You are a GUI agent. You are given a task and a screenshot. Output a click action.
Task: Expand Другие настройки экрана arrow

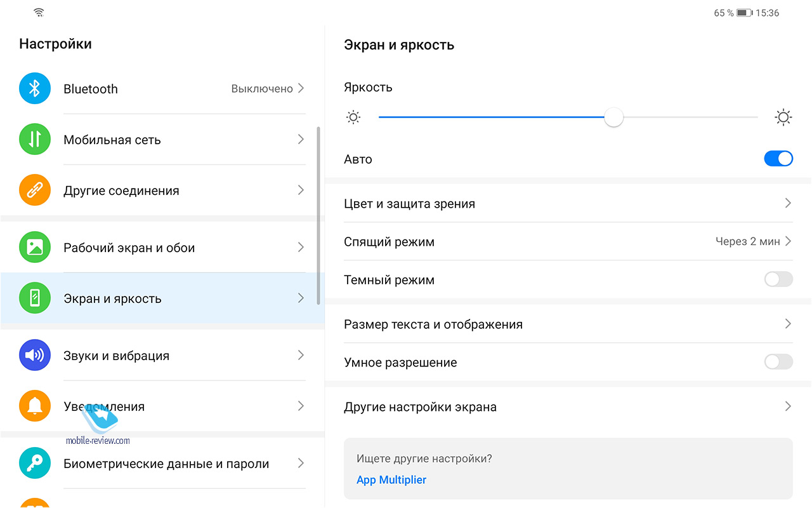tap(788, 406)
